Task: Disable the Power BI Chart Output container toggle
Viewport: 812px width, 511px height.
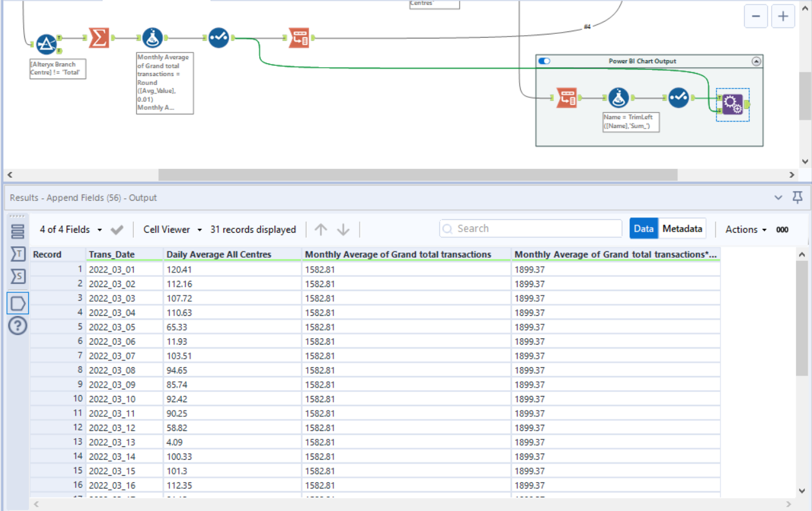Action: (x=545, y=61)
